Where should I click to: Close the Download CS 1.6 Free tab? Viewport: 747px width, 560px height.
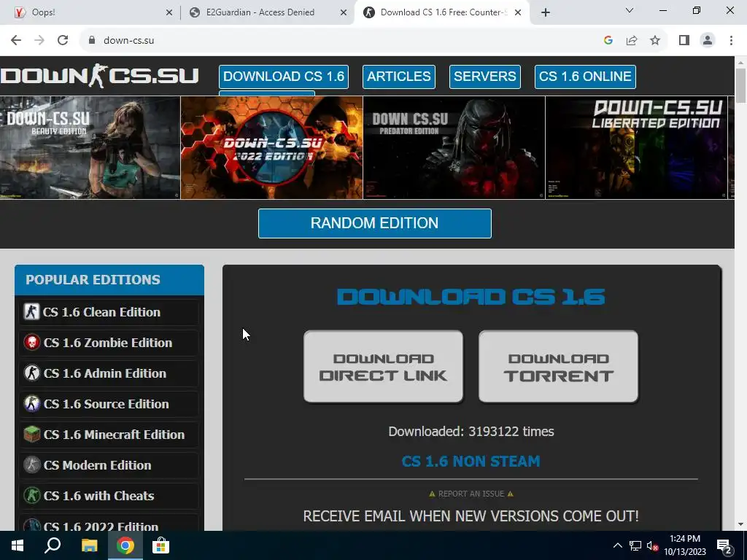518,12
